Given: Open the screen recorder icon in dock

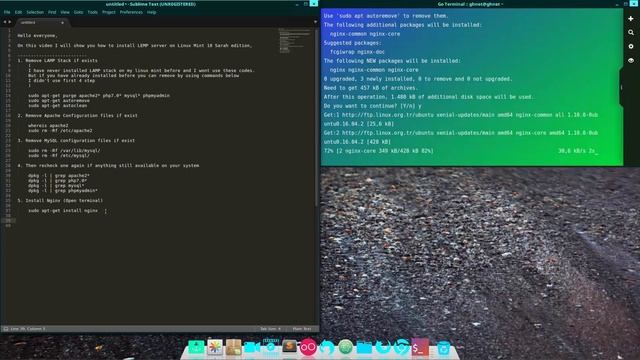Looking at the screenshot, I should coord(271,347).
